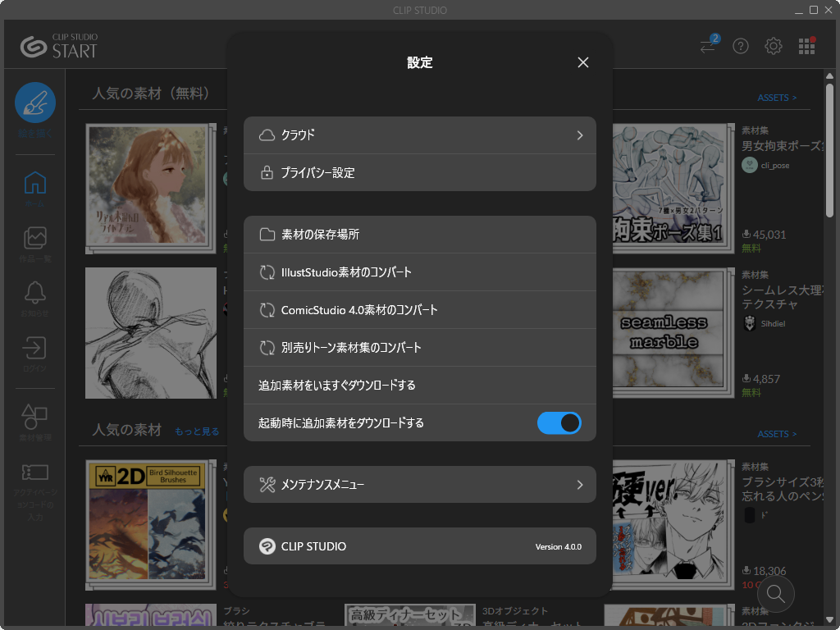Open the ログイン icon in the sidebar
840x630 pixels.
(34, 346)
